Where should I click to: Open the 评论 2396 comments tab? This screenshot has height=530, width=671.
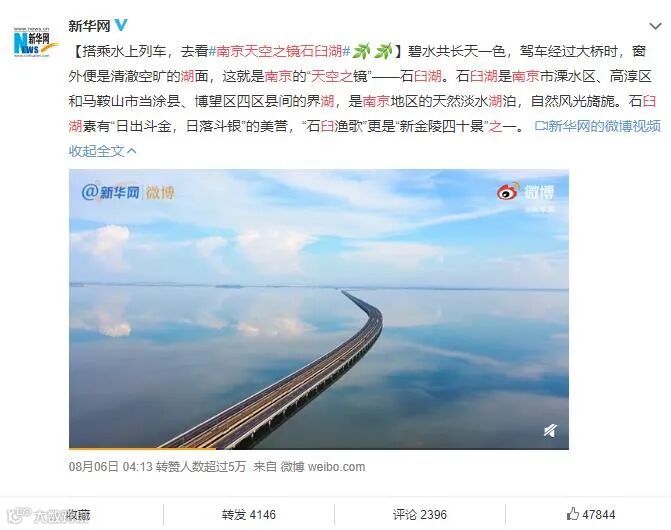coord(420,515)
